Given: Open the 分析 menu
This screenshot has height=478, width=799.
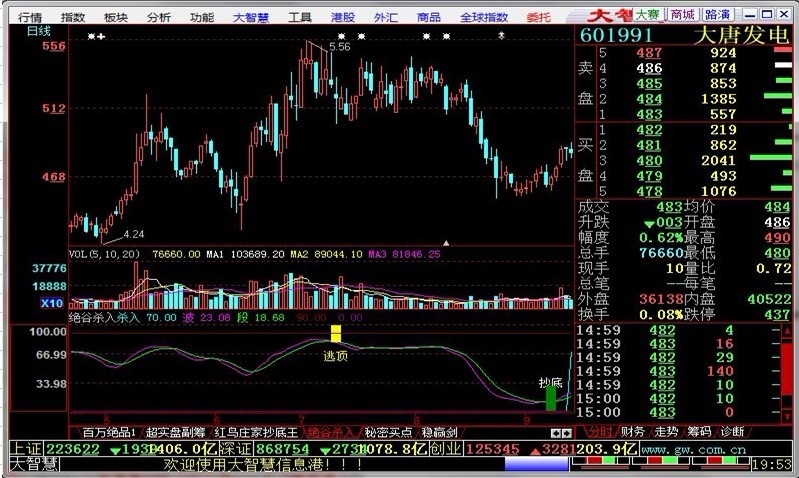Looking at the screenshot, I should coord(158,17).
